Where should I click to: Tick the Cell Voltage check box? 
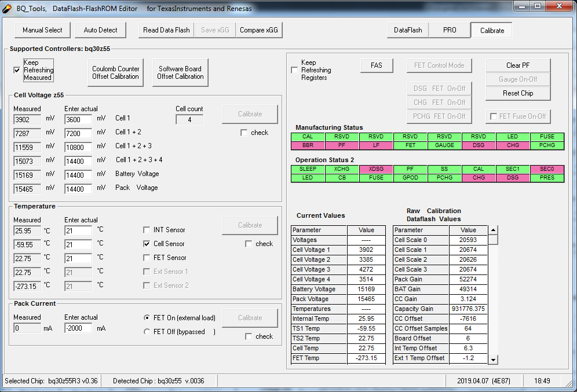pyautogui.click(x=244, y=133)
